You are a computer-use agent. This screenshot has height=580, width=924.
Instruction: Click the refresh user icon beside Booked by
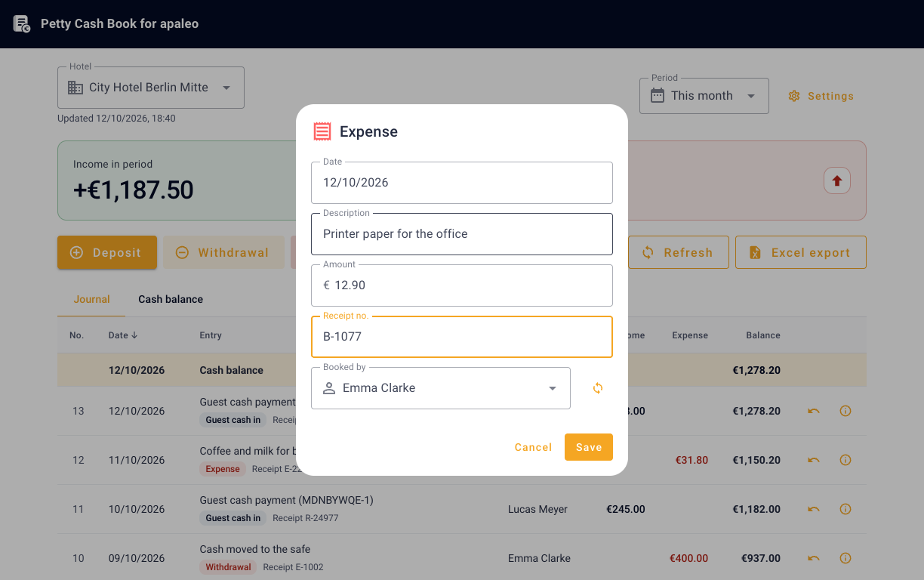598,388
